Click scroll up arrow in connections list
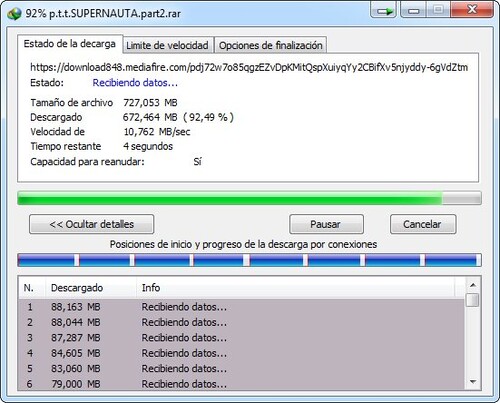500x403 pixels. [x=473, y=285]
